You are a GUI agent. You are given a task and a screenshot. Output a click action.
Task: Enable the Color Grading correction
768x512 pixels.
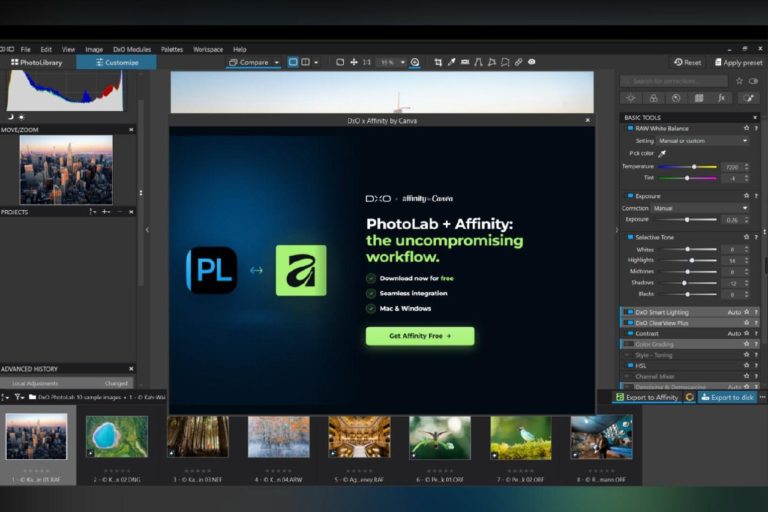pos(629,344)
